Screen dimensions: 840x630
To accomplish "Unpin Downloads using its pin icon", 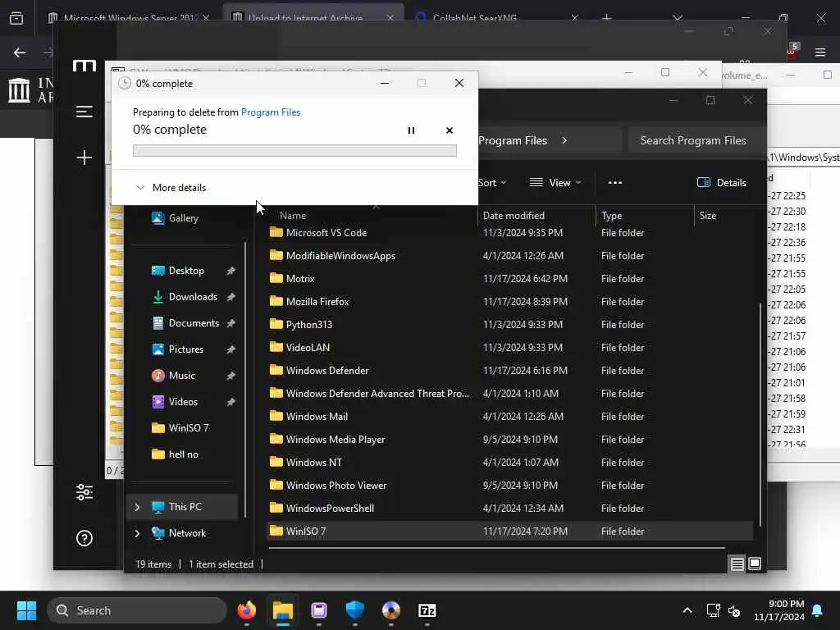I will pyautogui.click(x=231, y=297).
